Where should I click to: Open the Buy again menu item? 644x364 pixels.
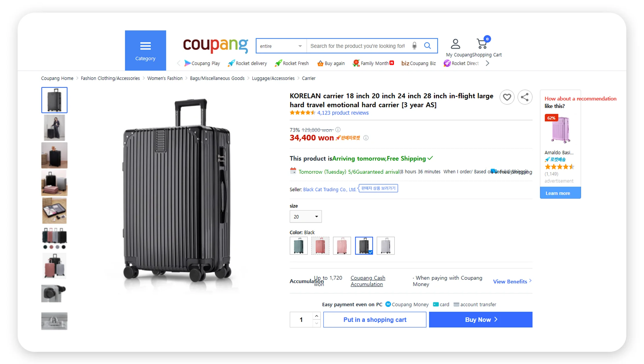tap(331, 63)
